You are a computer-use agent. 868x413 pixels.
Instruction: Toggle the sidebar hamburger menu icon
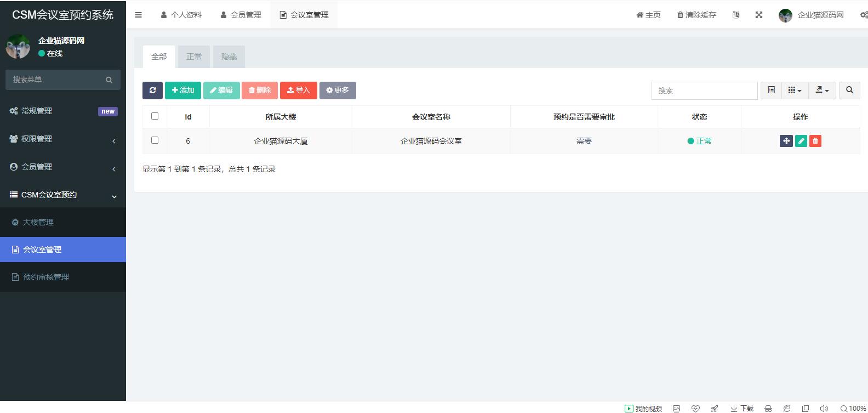[x=138, y=15]
